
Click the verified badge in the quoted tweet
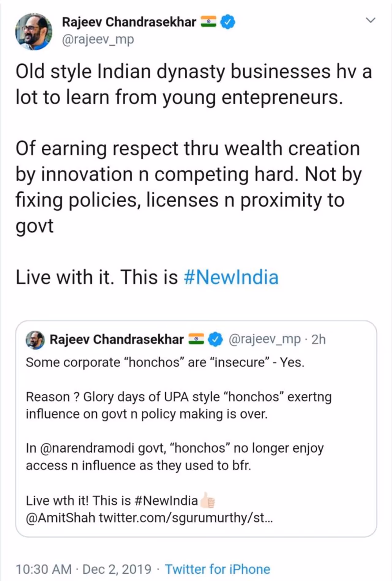coord(215,339)
